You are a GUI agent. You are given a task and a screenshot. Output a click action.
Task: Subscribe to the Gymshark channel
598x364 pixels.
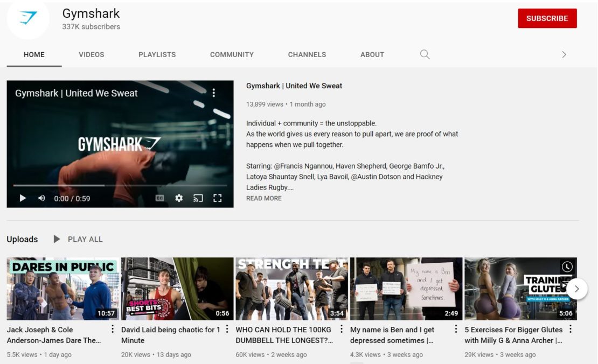pos(547,18)
